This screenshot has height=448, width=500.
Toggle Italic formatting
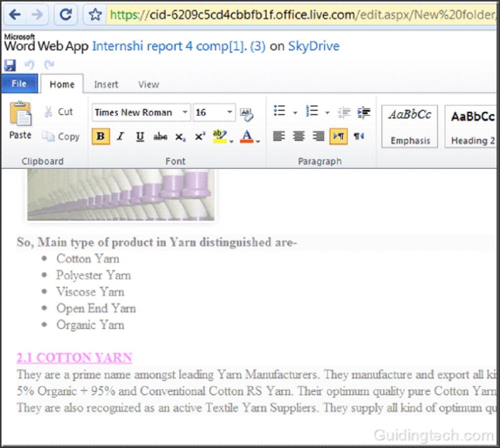120,136
